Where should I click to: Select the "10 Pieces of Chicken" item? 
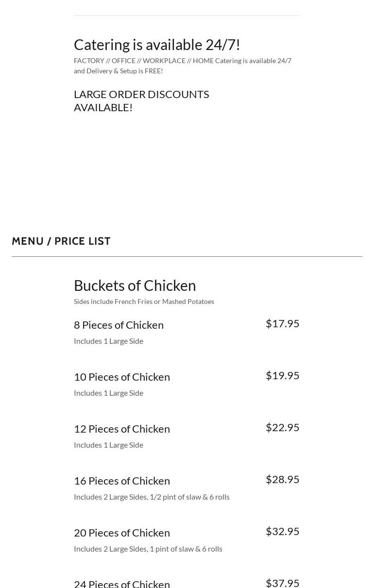[x=122, y=377]
